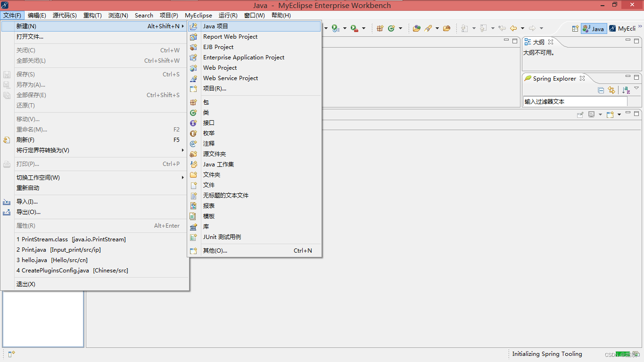644x362 pixels.
Task: Click the 接口 interface icon
Action: [x=193, y=123]
